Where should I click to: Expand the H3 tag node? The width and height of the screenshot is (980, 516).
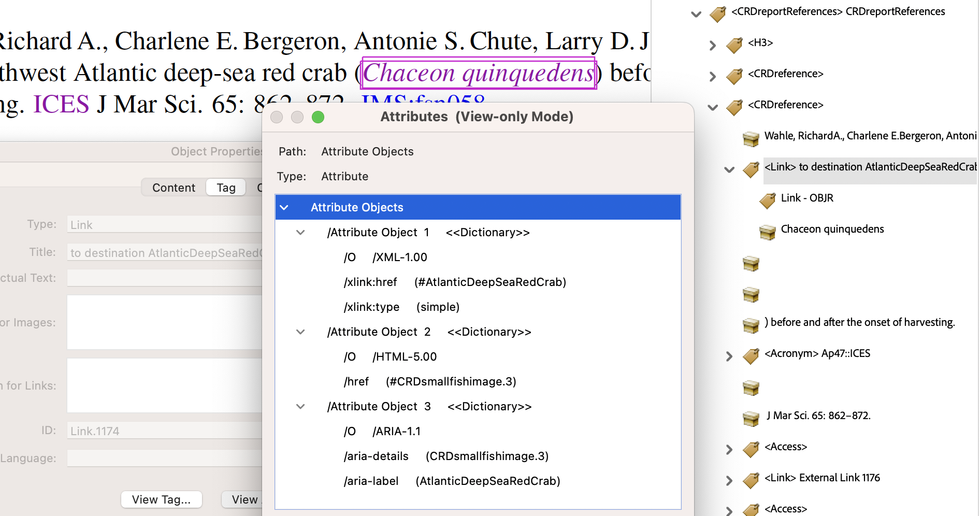pyautogui.click(x=713, y=45)
